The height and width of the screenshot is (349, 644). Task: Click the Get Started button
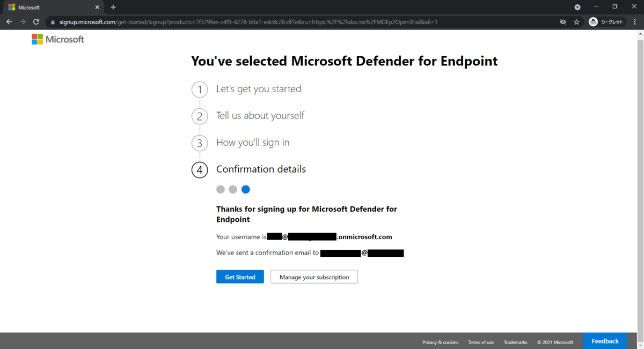click(x=240, y=277)
